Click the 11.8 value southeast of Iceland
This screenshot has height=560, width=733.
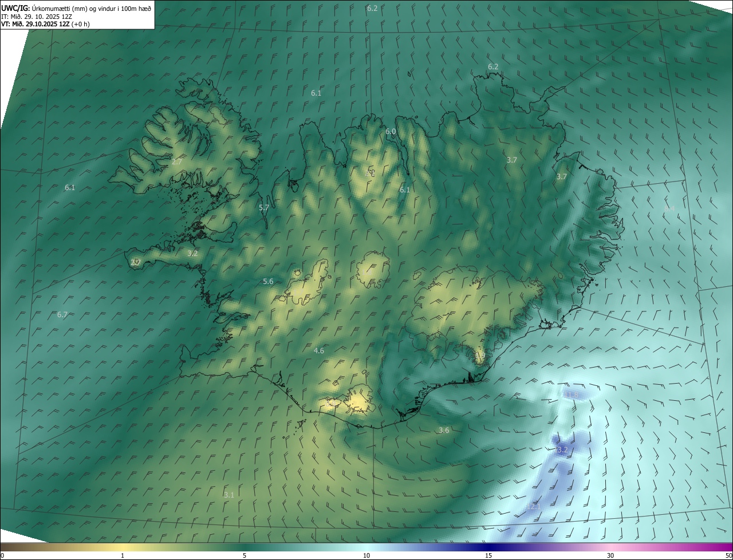(x=572, y=395)
